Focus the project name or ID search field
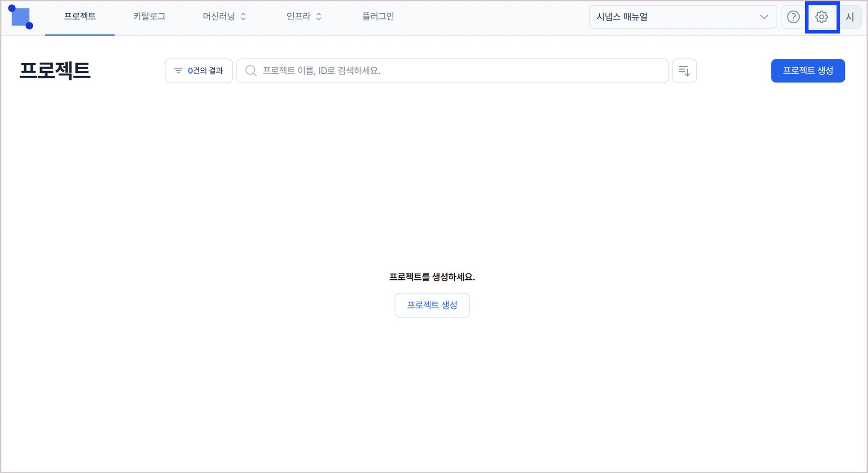Screen dimensions: 868x473 coord(458,71)
